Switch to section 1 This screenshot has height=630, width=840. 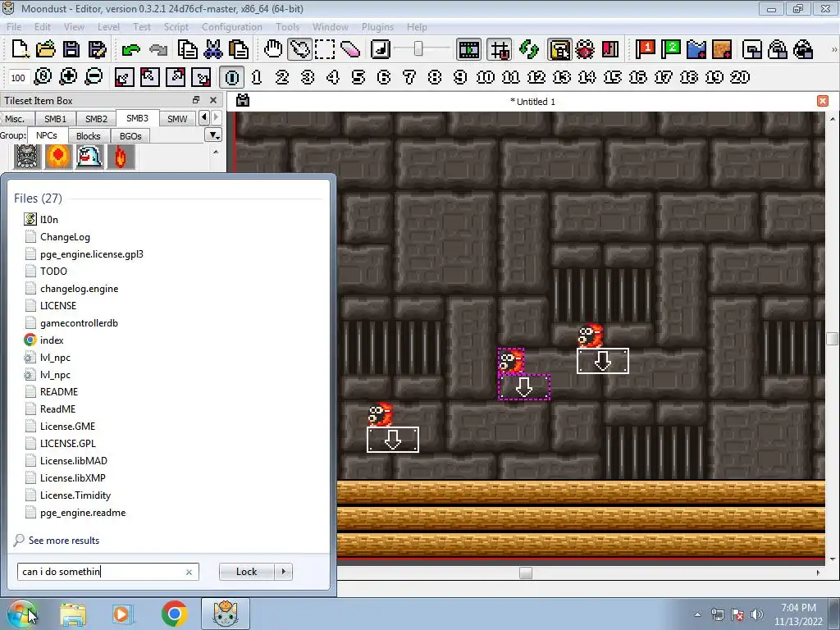point(257,77)
